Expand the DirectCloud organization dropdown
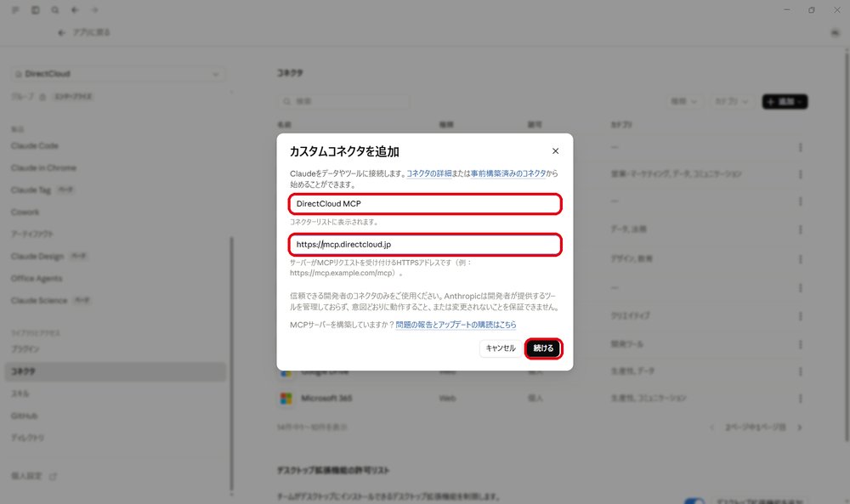 (x=117, y=74)
